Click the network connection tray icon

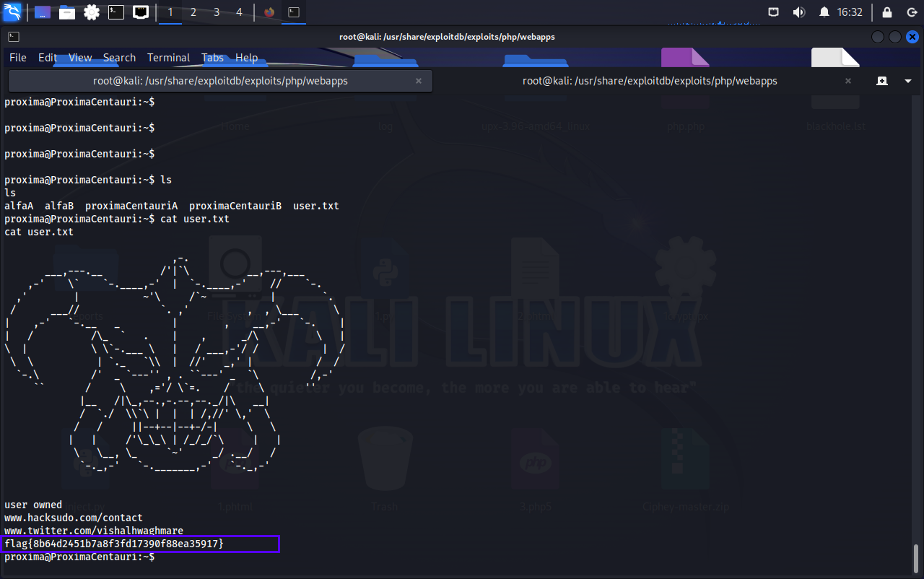(x=773, y=12)
